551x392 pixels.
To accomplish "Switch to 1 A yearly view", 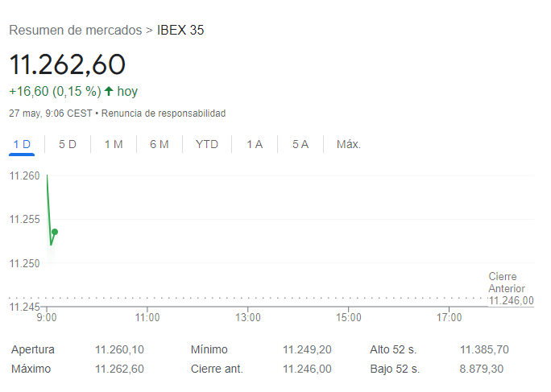I will (255, 145).
